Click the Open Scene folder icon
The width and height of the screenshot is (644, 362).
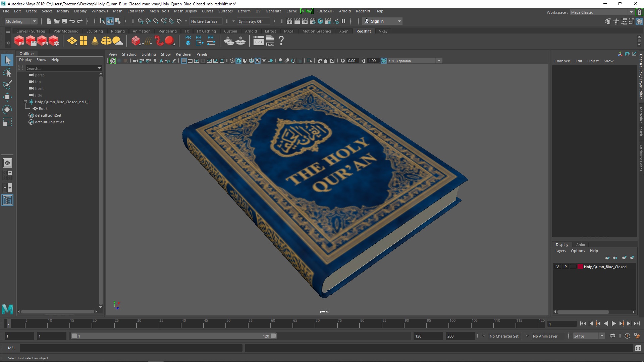click(x=57, y=21)
